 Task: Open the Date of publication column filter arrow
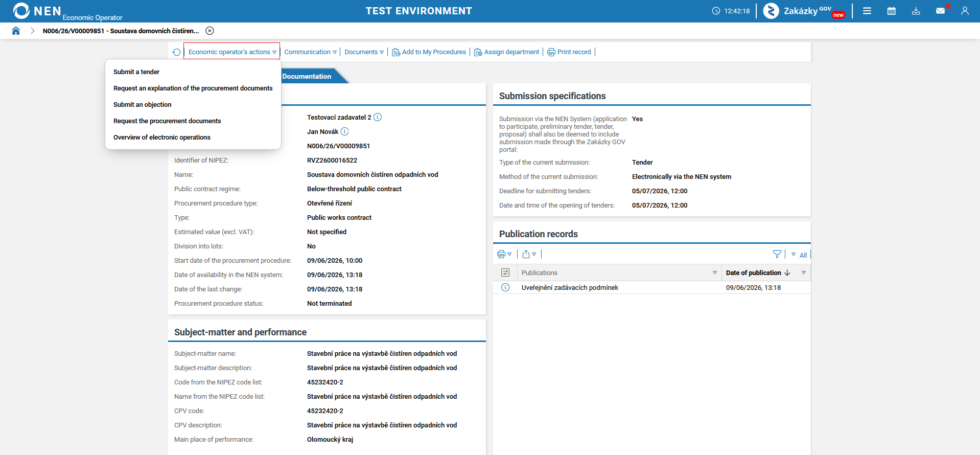pyautogui.click(x=804, y=272)
